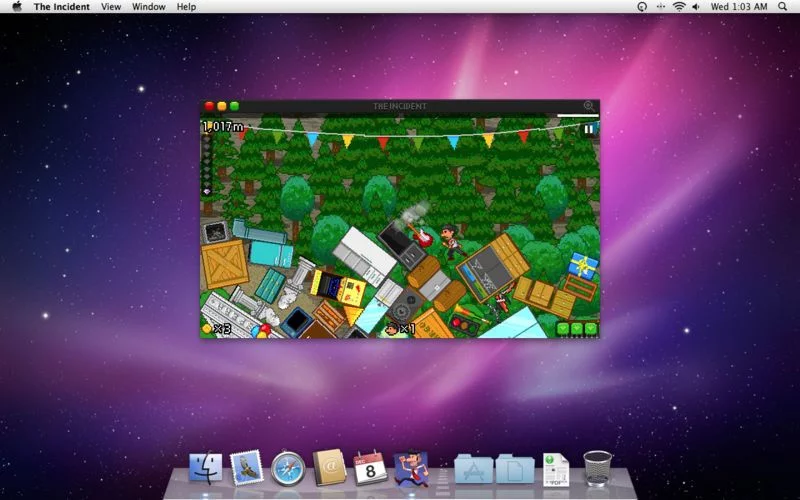The width and height of the screenshot is (800, 500).
Task: Click the coin counter showing x3
Action: point(217,329)
